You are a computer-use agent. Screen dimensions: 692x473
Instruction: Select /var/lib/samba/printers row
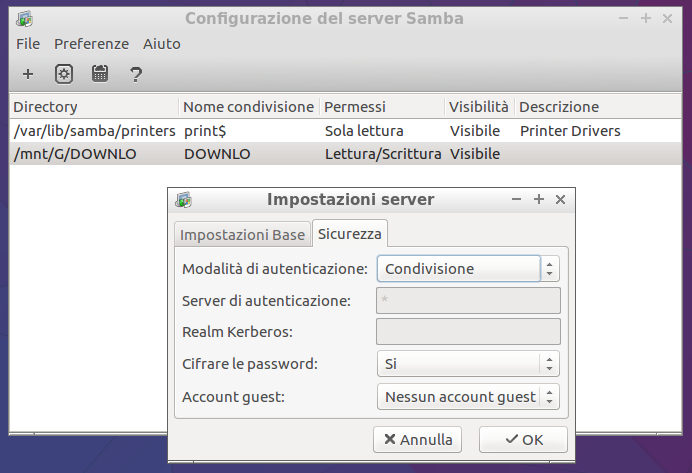tap(346, 131)
